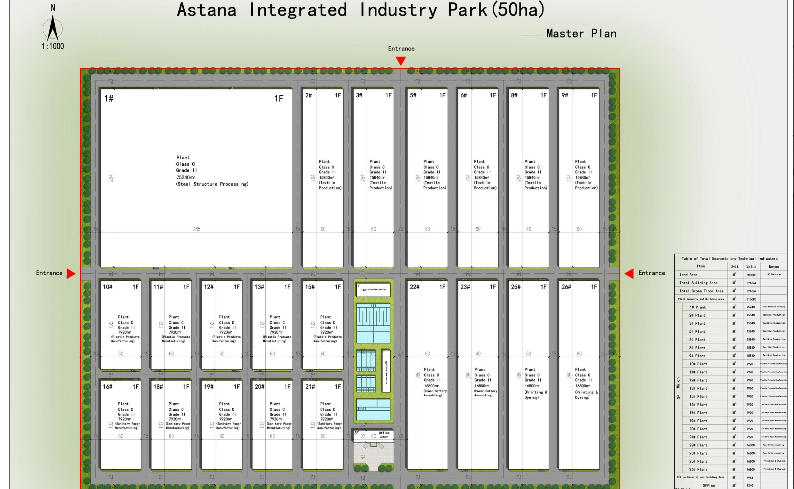Click the red arrow at the left entrance
This screenshot has width=794, height=489.
(71, 273)
